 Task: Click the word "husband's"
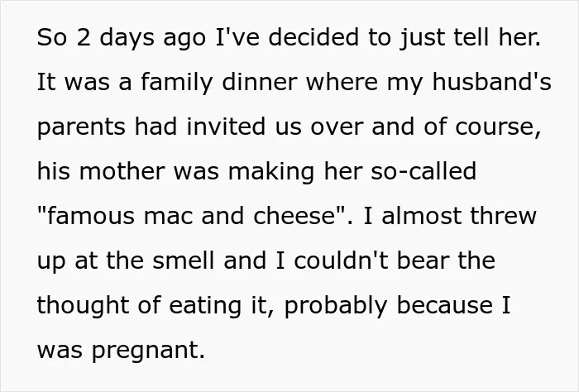(x=491, y=81)
